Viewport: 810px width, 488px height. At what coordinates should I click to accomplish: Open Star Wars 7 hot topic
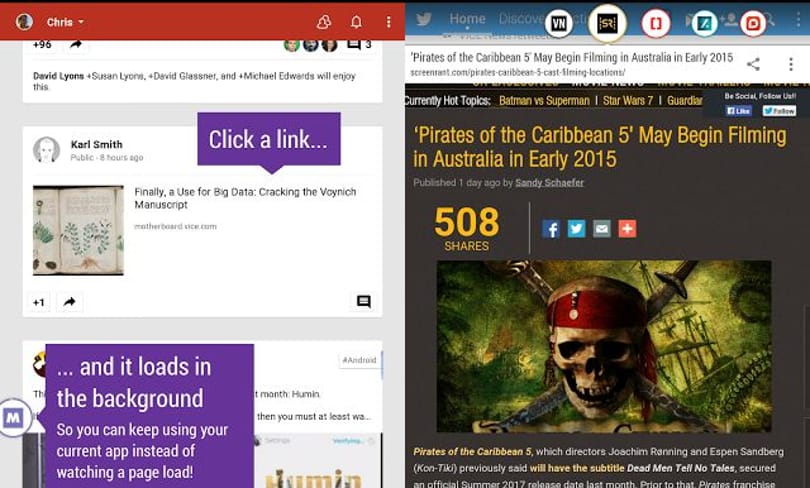tap(628, 101)
